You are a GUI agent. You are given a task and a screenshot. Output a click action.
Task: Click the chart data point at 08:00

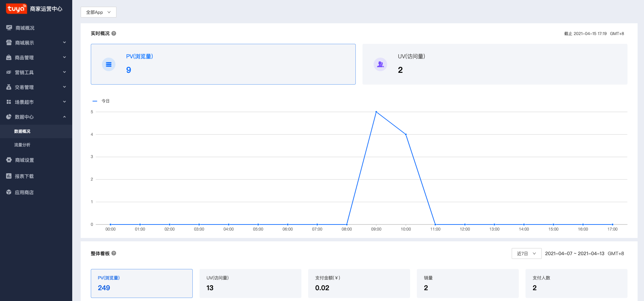click(x=347, y=224)
